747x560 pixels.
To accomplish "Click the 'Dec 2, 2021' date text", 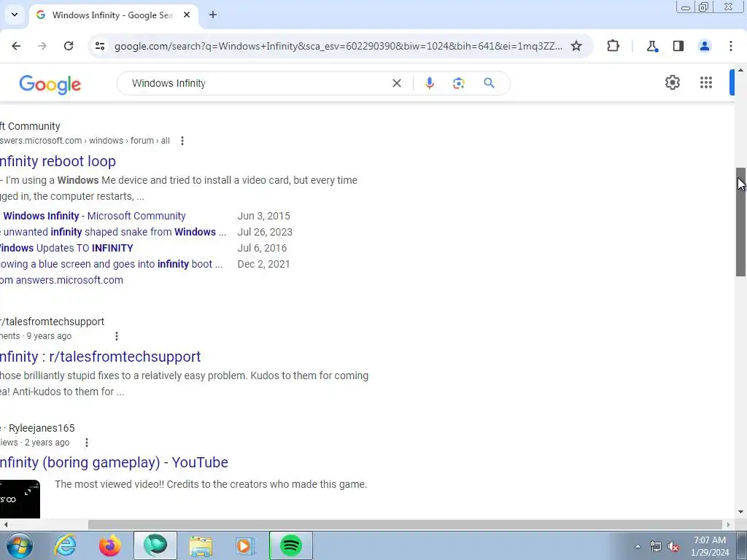I will pyautogui.click(x=263, y=264).
